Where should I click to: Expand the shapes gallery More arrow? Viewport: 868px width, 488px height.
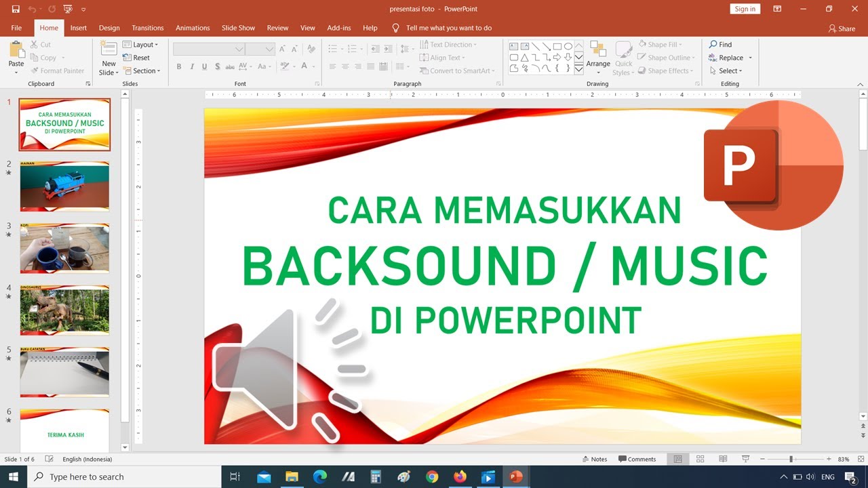[578, 69]
